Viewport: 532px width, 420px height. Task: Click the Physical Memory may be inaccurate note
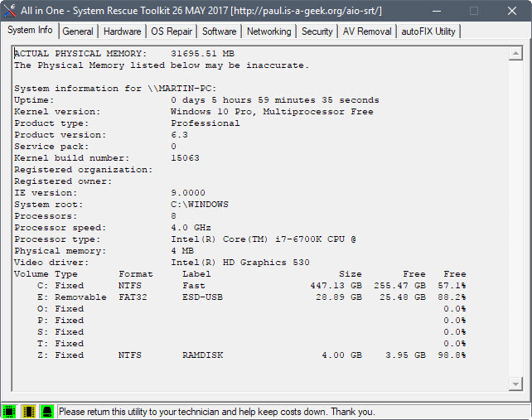[x=162, y=65]
